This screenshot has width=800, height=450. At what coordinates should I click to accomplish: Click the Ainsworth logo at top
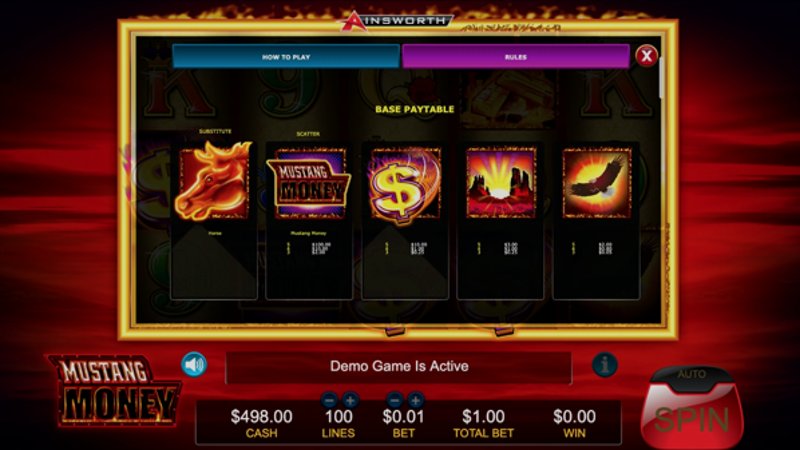[397, 21]
